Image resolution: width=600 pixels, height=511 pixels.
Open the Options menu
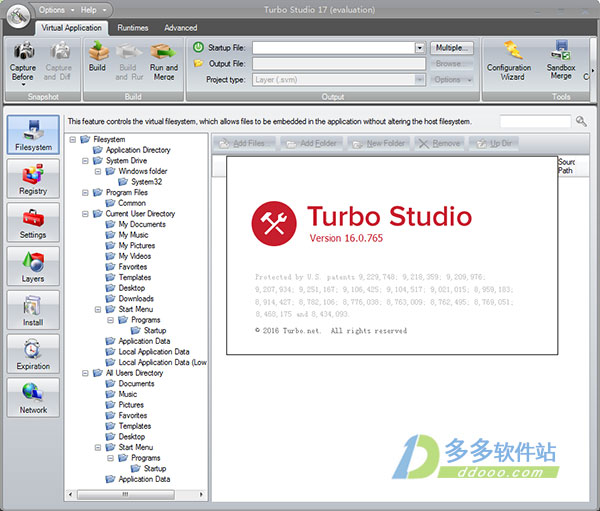pos(56,10)
